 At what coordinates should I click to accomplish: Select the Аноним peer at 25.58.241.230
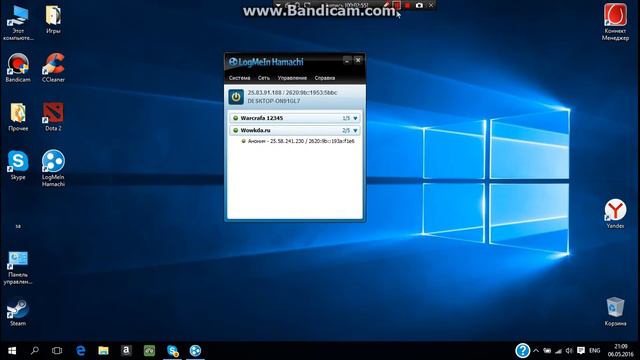[298, 141]
